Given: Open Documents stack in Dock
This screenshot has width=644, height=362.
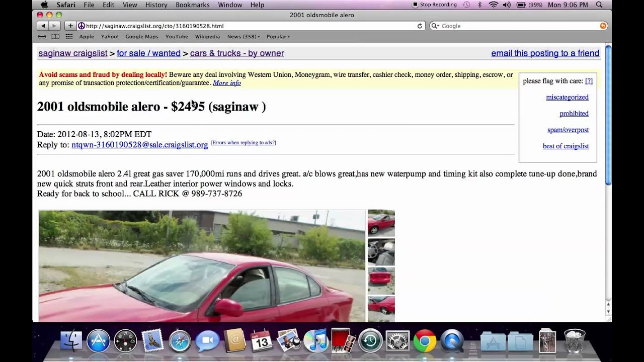Looking at the screenshot, I should click(520, 341).
